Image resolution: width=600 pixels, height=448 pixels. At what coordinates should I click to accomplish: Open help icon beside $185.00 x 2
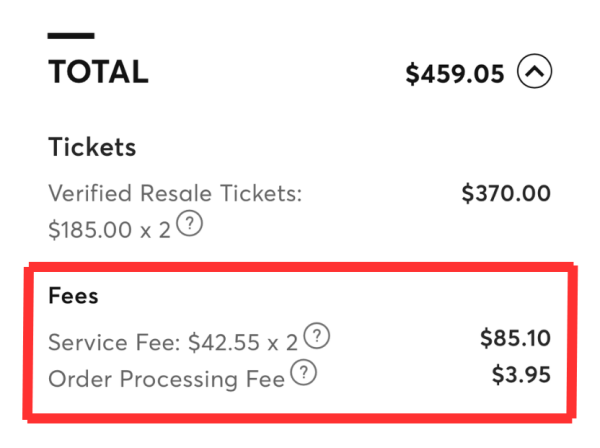pos(189,224)
